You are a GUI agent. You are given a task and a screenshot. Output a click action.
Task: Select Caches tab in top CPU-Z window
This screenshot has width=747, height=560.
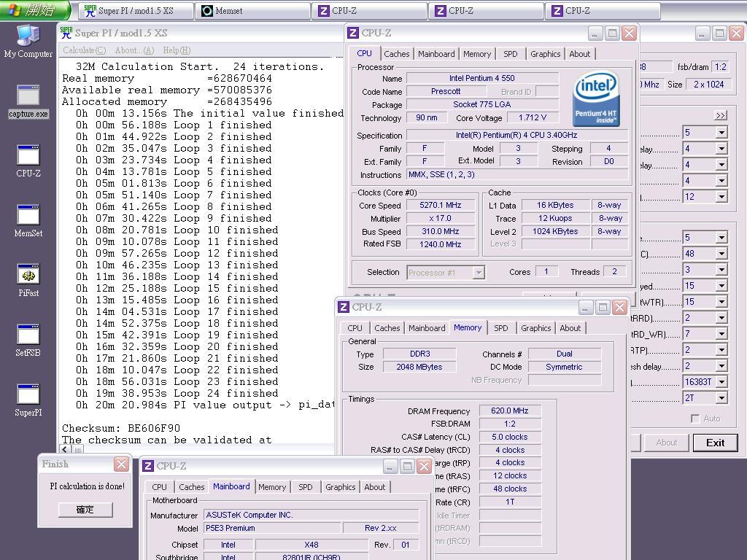tap(396, 54)
